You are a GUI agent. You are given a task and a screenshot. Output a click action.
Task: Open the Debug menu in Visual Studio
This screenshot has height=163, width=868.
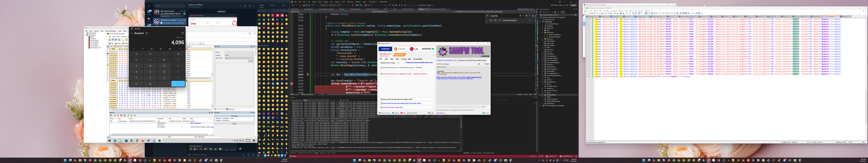pos(326,2)
